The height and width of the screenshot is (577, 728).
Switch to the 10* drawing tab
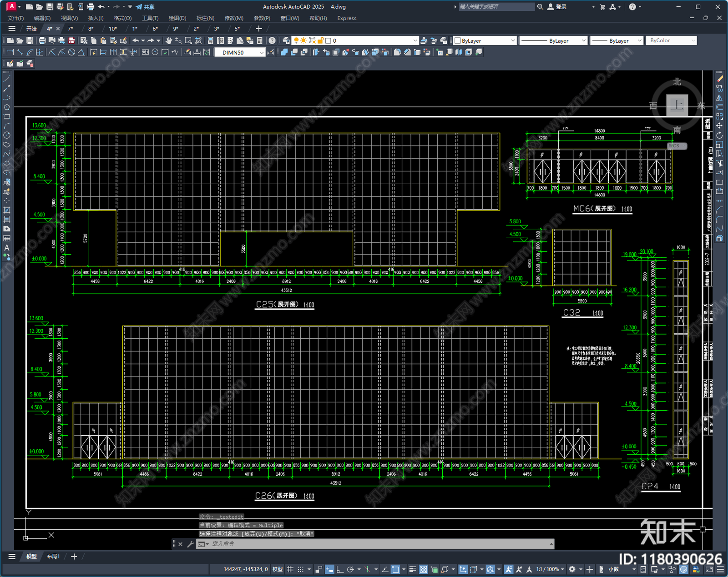click(x=113, y=29)
